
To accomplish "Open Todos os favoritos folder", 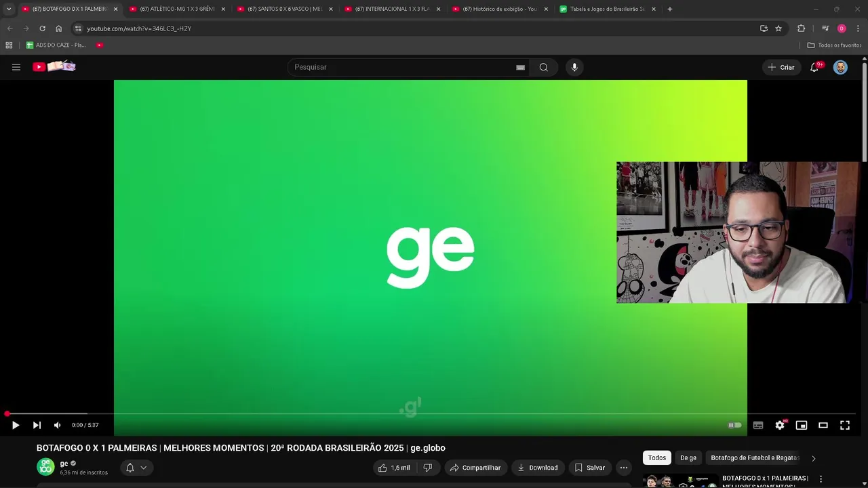I will point(834,45).
